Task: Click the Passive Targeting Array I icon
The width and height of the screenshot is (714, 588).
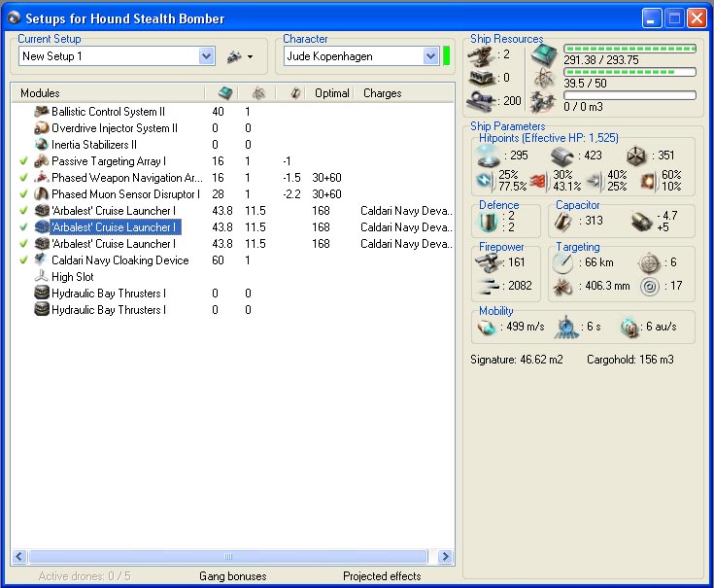Action: tap(42, 160)
